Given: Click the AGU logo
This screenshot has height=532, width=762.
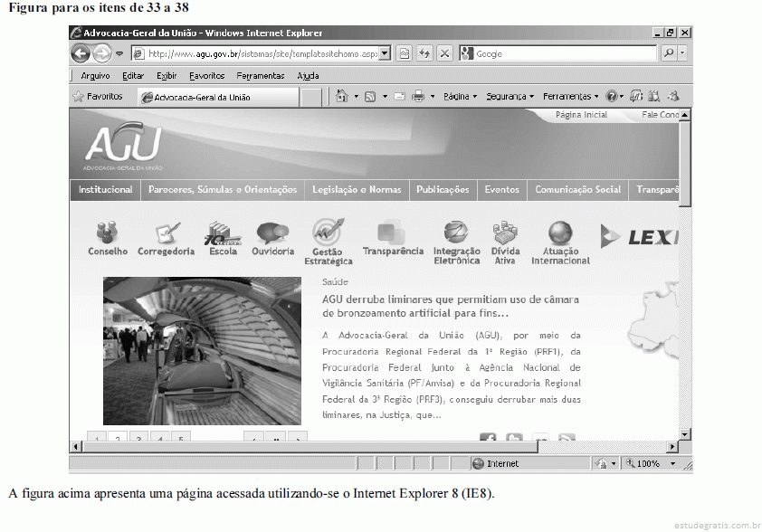Looking at the screenshot, I should [x=123, y=146].
